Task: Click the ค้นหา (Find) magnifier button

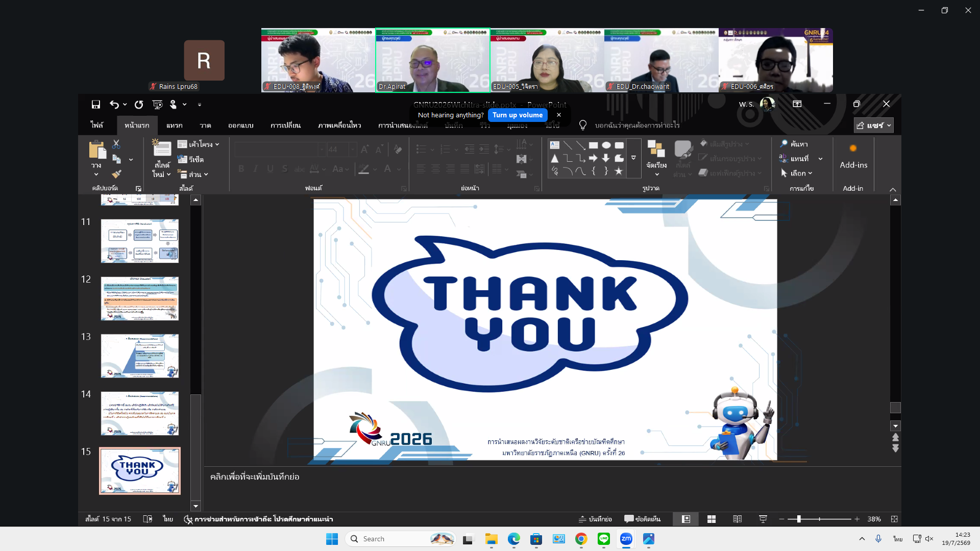Action: tap(794, 144)
